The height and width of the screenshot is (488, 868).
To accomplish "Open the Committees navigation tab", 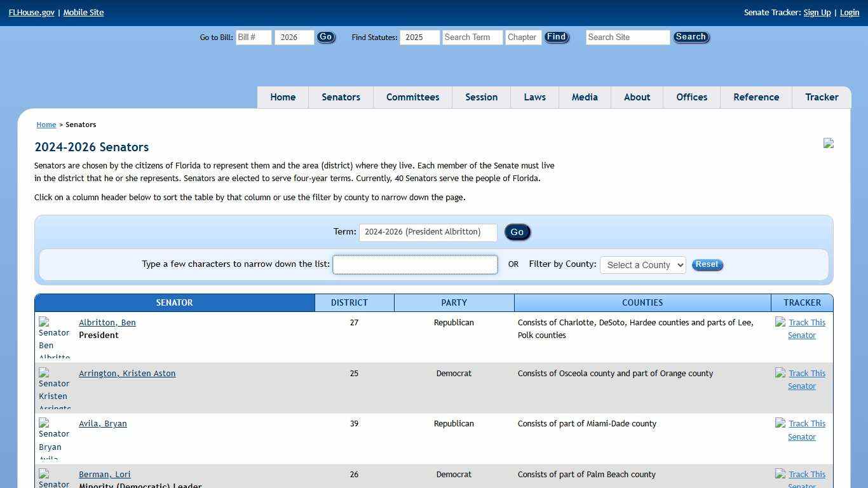I will click(x=412, y=97).
